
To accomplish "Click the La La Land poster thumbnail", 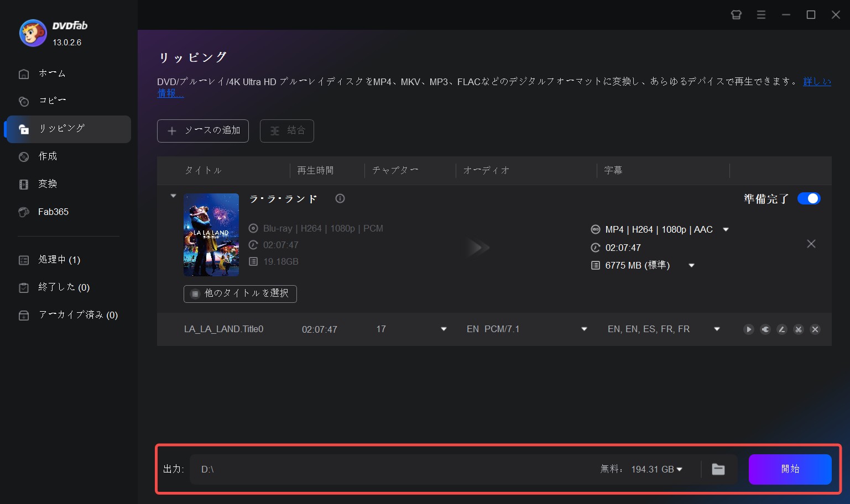I will (x=211, y=235).
